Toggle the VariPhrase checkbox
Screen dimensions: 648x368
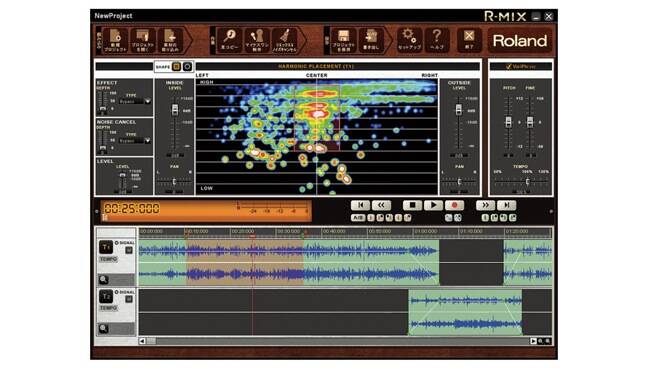509,67
